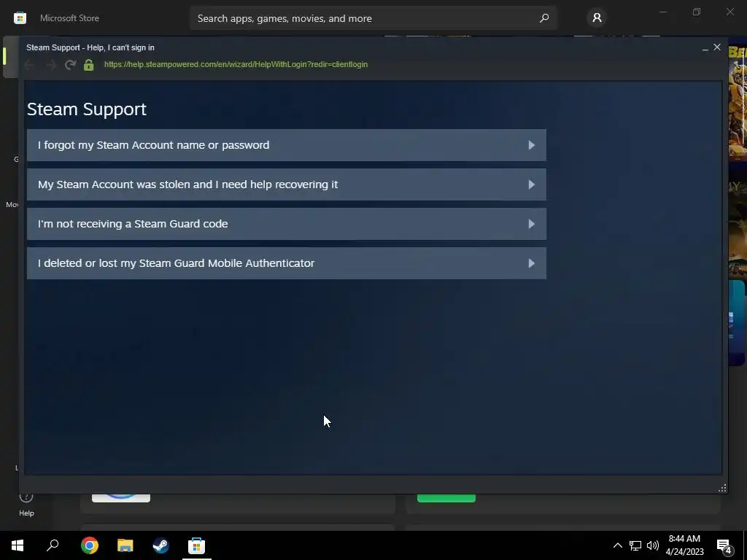Open Microsoft Store user account icon

click(x=597, y=18)
